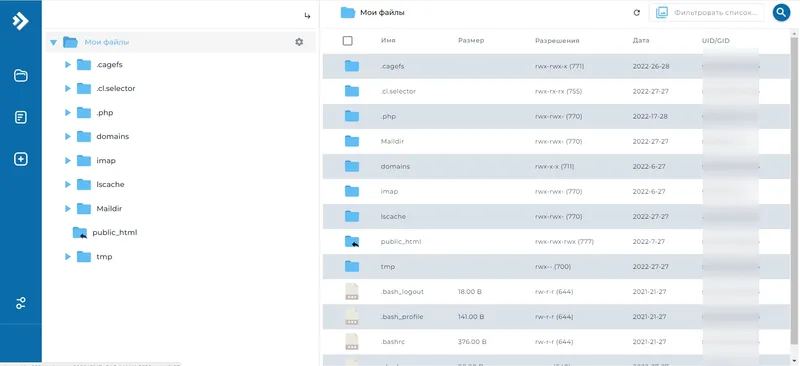The height and width of the screenshot is (366, 800).
Task: Click the 2022-26-28 date cell
Action: click(651, 66)
